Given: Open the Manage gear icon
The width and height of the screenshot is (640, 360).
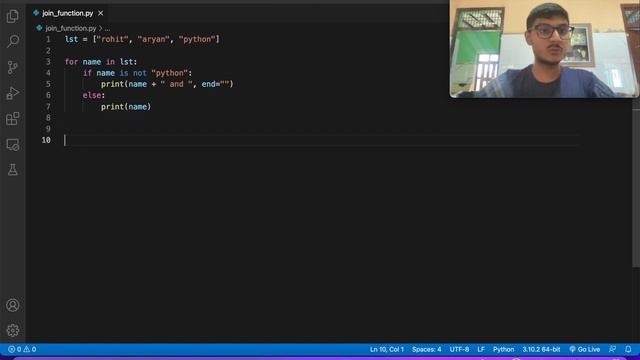Looking at the screenshot, I should [13, 330].
